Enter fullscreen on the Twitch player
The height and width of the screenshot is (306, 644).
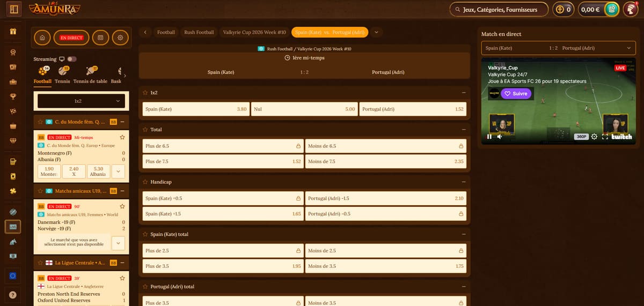click(x=605, y=137)
